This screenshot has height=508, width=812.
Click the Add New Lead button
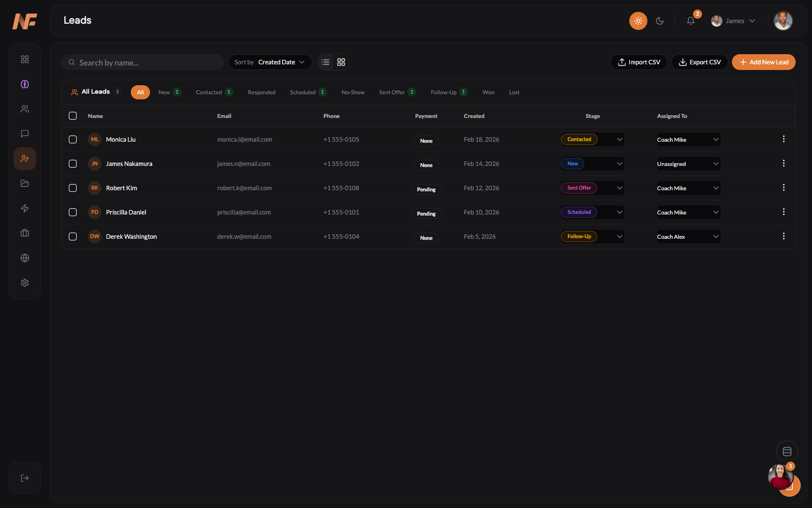[764, 62]
